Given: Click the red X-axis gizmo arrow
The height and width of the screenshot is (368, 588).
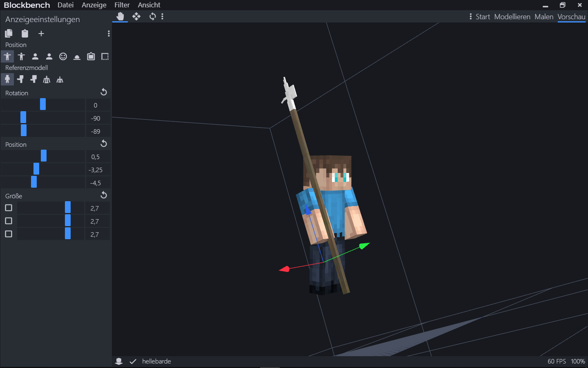Looking at the screenshot, I should tap(284, 269).
